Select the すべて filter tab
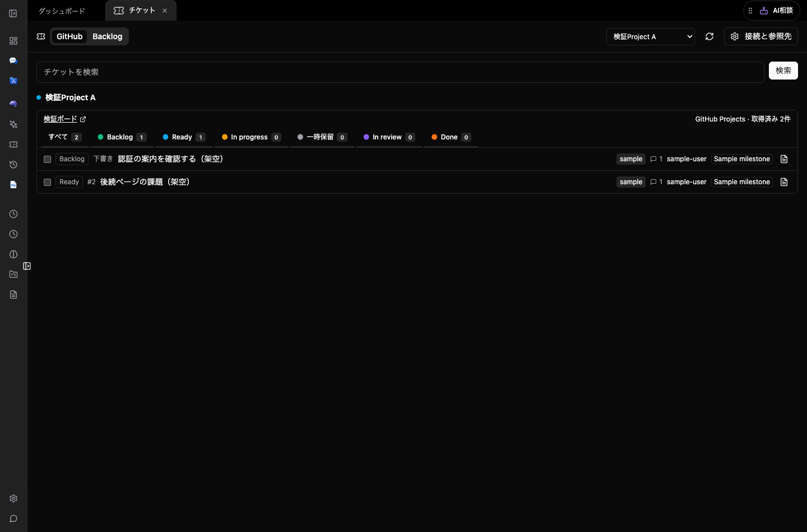807x532 pixels. (x=64, y=137)
